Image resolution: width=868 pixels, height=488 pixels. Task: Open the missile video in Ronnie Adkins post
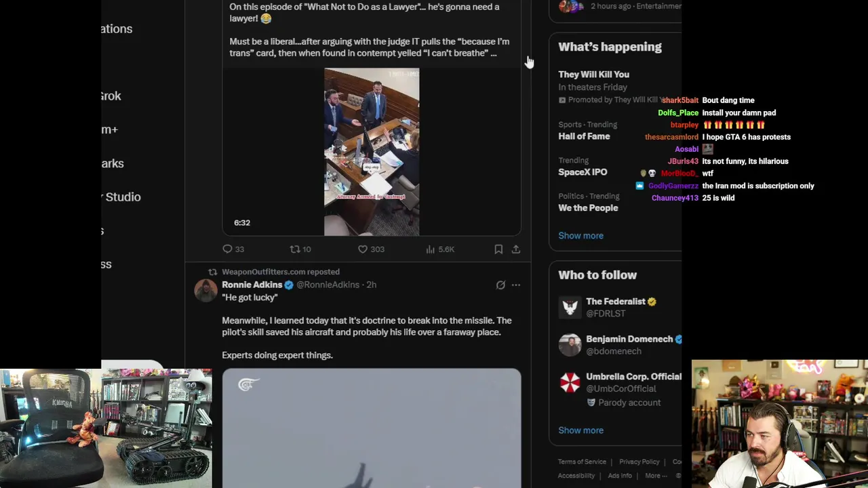tap(372, 428)
